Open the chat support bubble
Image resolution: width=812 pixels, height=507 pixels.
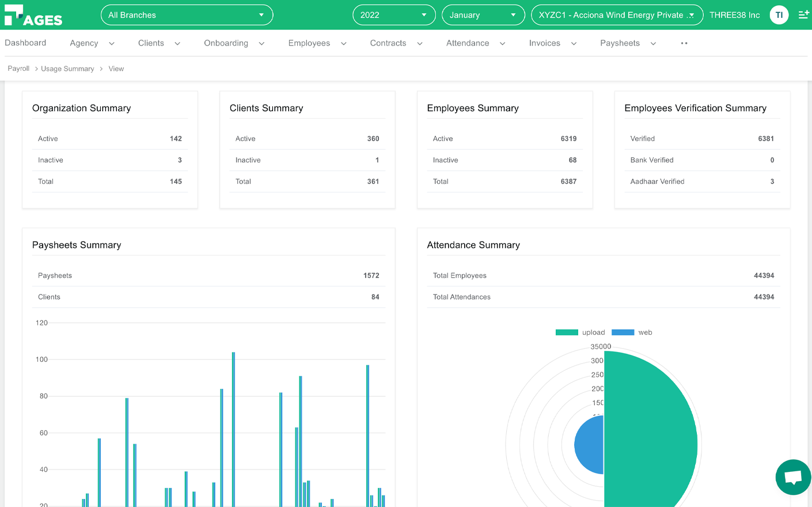(793, 477)
